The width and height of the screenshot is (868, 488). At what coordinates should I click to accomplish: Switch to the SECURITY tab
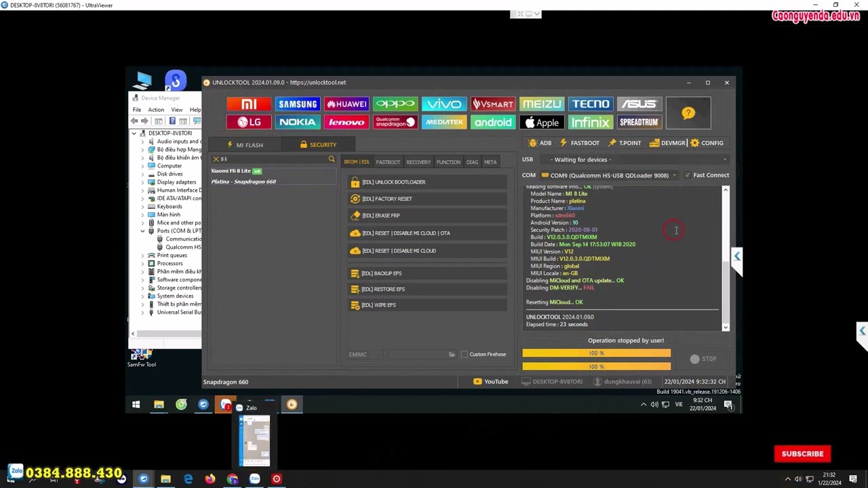[x=318, y=144]
